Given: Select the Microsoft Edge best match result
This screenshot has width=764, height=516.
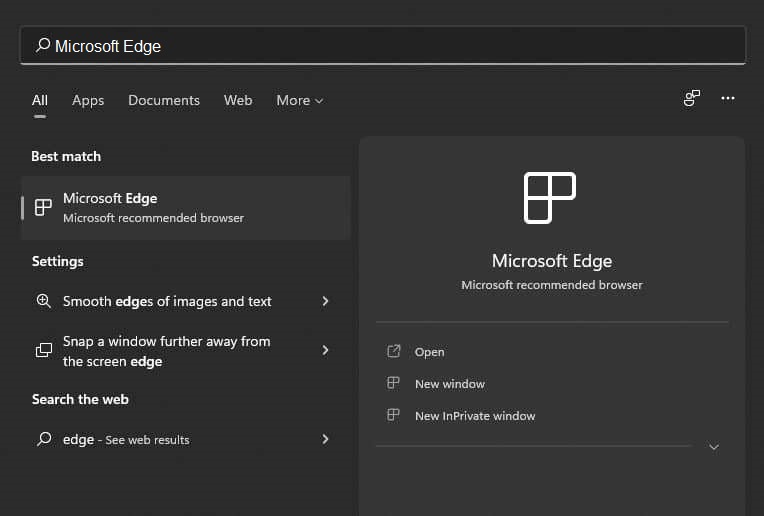Looking at the screenshot, I should (186, 208).
